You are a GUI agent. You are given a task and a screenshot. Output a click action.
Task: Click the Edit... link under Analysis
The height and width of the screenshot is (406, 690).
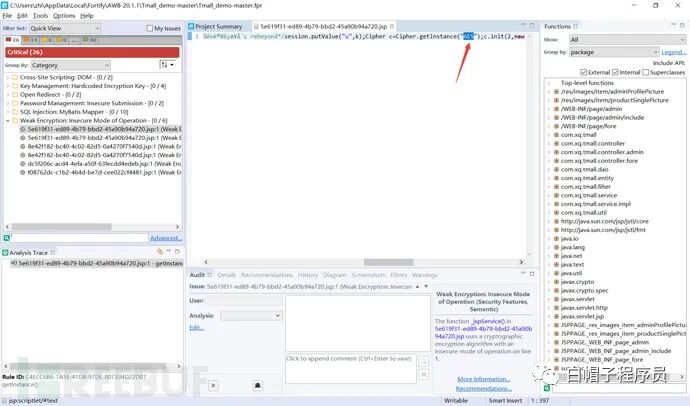(196, 328)
